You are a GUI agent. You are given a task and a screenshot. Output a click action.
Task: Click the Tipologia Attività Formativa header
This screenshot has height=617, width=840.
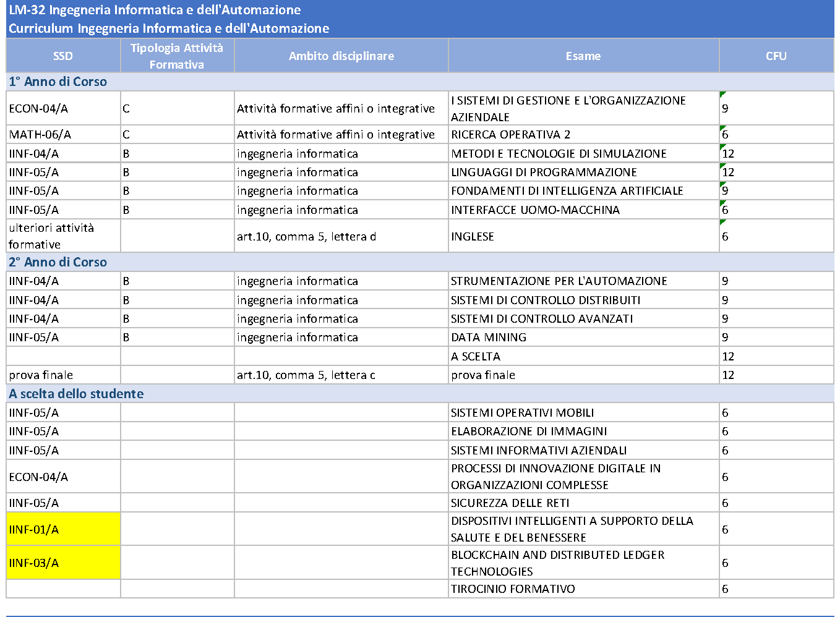tap(177, 56)
